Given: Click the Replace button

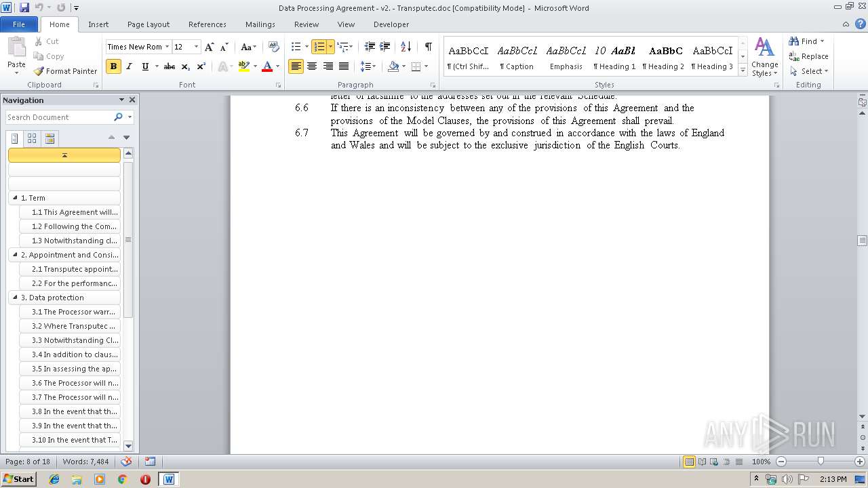Looking at the screenshot, I should coord(808,56).
